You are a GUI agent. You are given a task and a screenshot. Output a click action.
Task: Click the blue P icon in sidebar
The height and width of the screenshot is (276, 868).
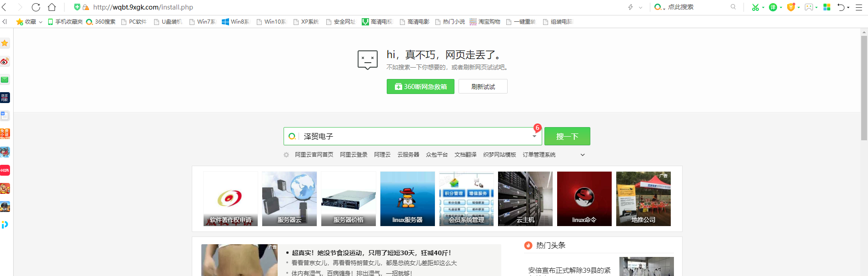coord(5,225)
